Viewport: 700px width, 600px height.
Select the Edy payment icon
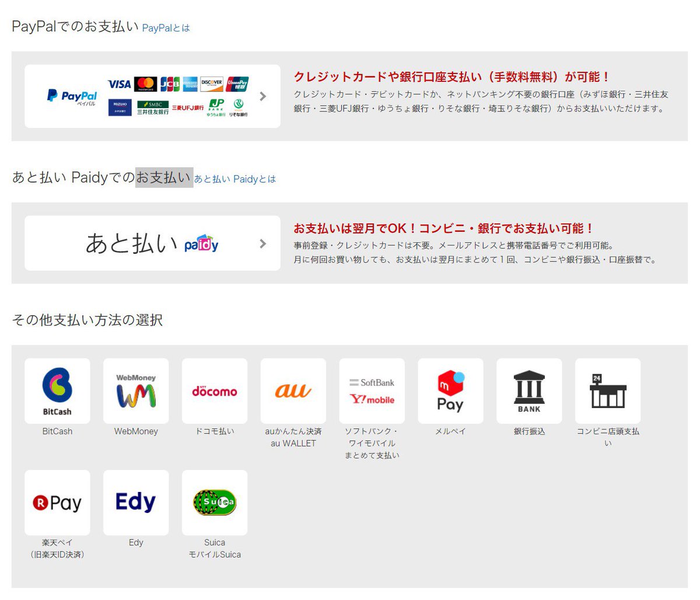pos(136,503)
